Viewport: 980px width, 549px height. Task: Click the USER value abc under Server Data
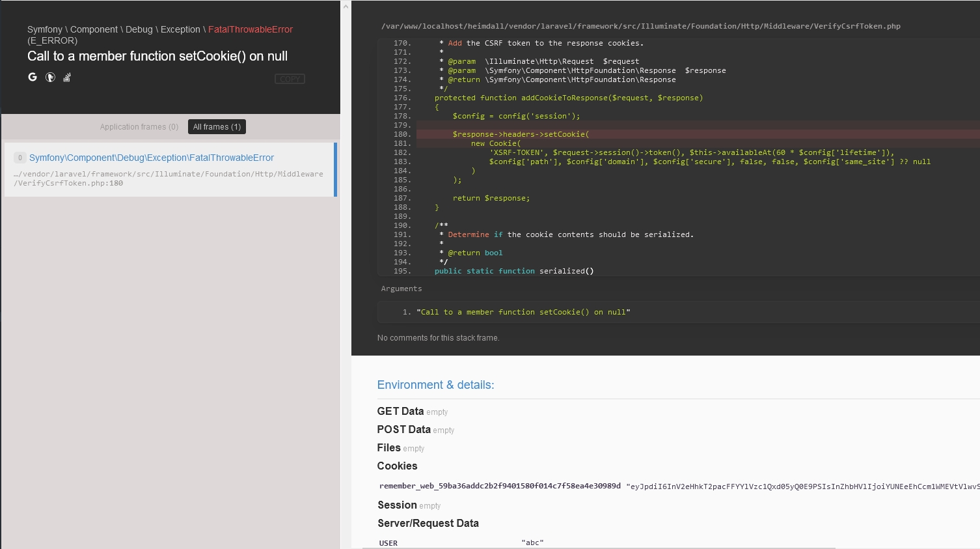[x=532, y=542]
